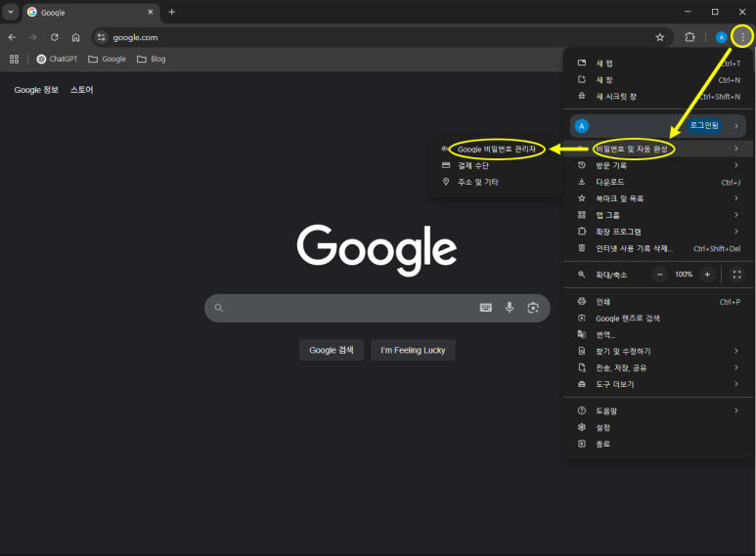The height and width of the screenshot is (556, 756).
Task: Go back to previous page
Action: 12,37
